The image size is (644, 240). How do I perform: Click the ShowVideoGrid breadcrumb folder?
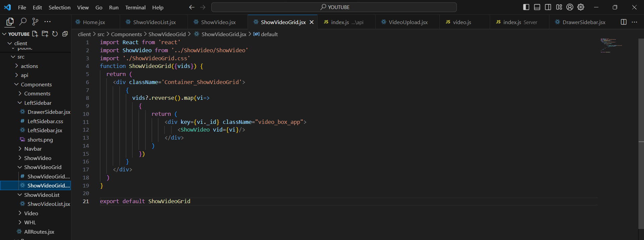167,34
